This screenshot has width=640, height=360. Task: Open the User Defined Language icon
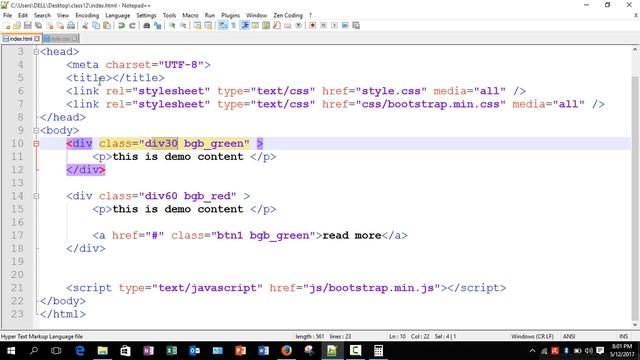point(256,25)
